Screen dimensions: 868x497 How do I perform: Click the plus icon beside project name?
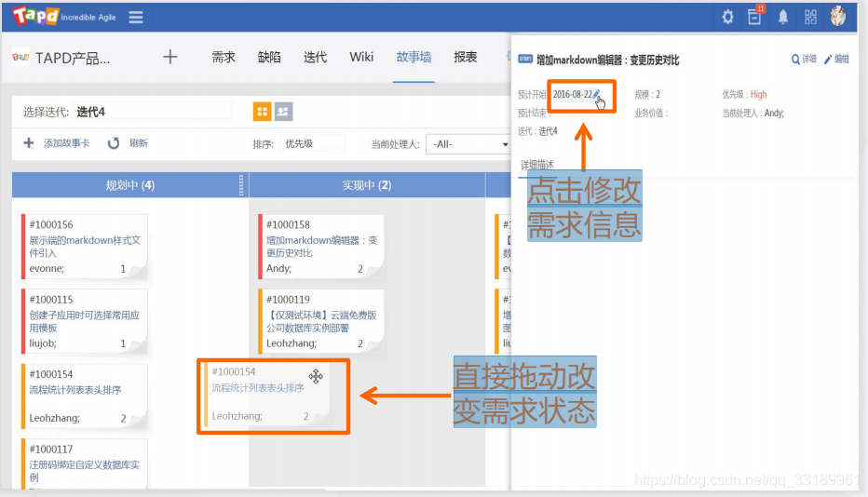coord(170,57)
